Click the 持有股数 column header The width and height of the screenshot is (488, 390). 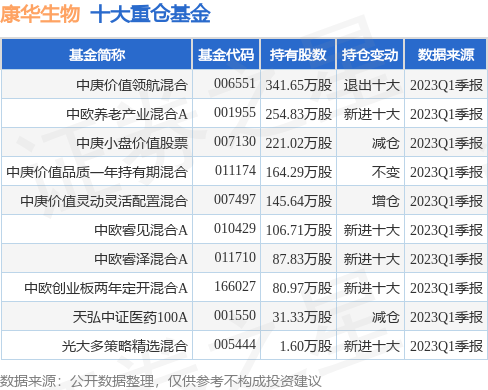click(x=298, y=55)
